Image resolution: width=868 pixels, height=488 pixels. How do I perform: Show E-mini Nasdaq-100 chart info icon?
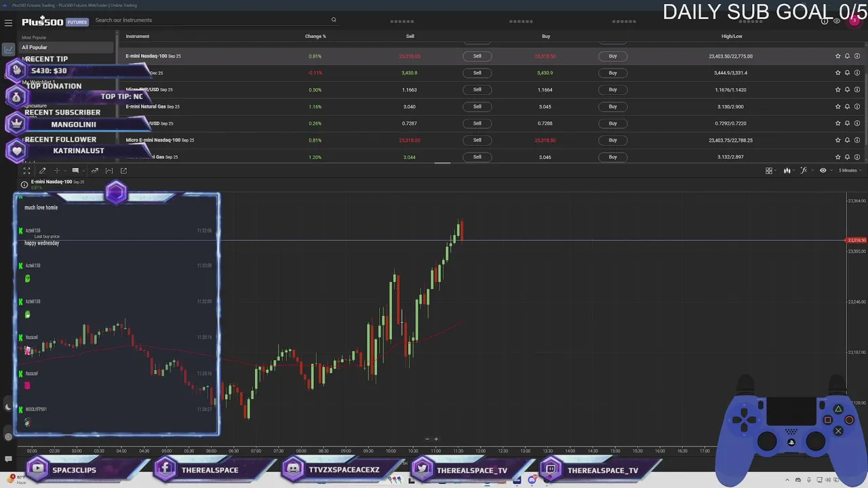24,184
